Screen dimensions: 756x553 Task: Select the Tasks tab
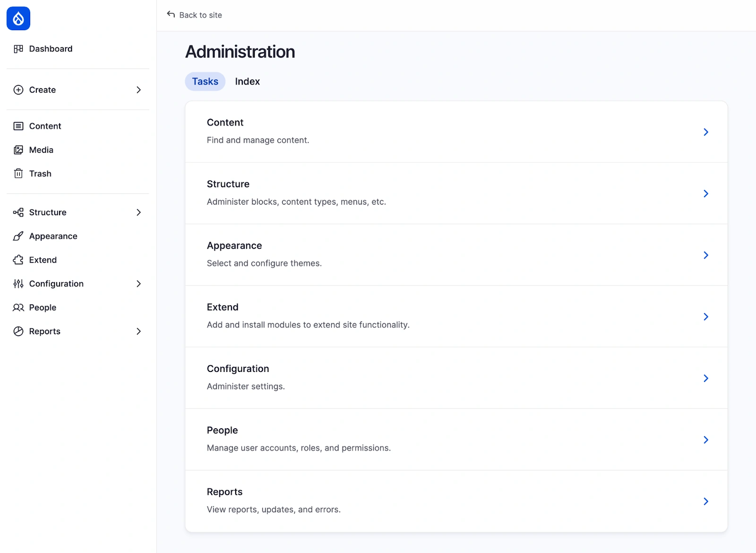click(205, 82)
